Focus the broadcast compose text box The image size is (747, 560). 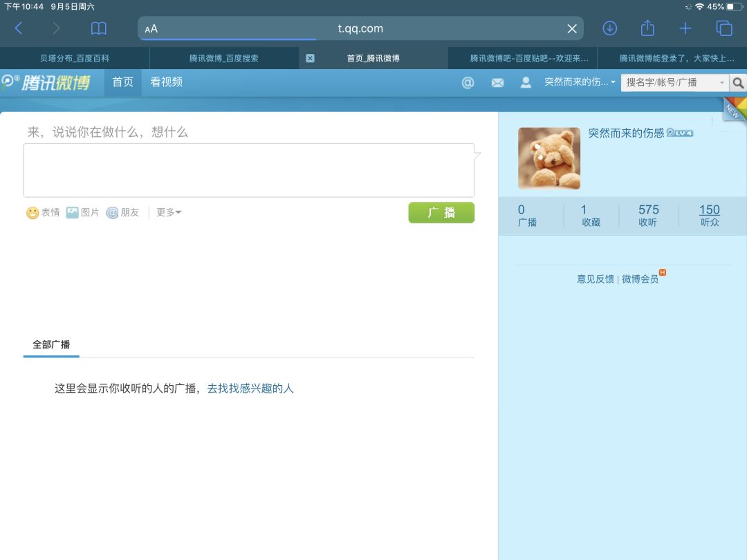249,171
